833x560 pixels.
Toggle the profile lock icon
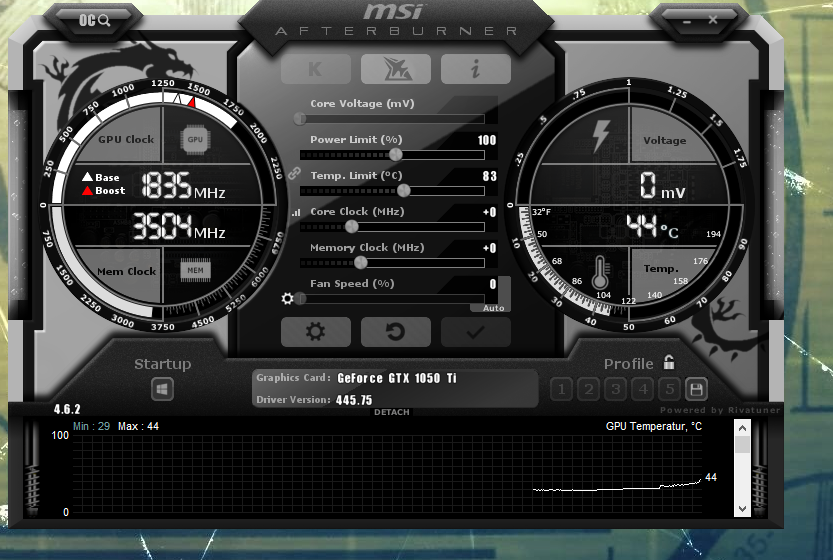pos(669,362)
